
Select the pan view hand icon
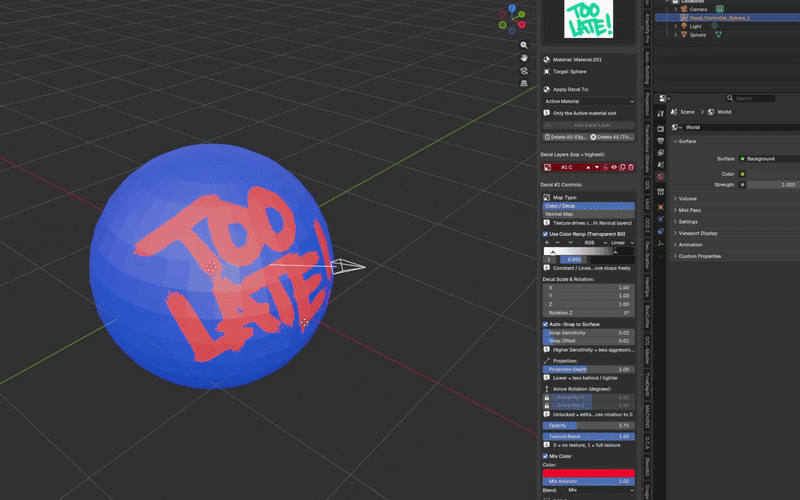pyautogui.click(x=523, y=58)
